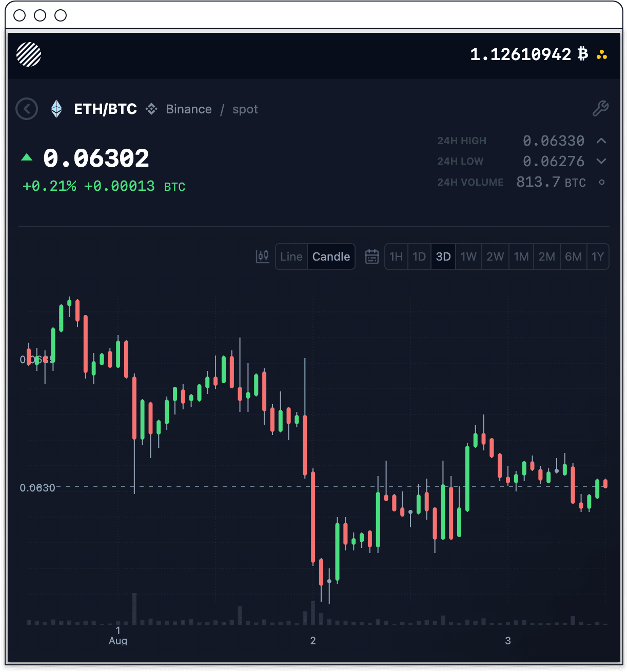
Task: Click the Binance exchange link
Action: [x=188, y=109]
